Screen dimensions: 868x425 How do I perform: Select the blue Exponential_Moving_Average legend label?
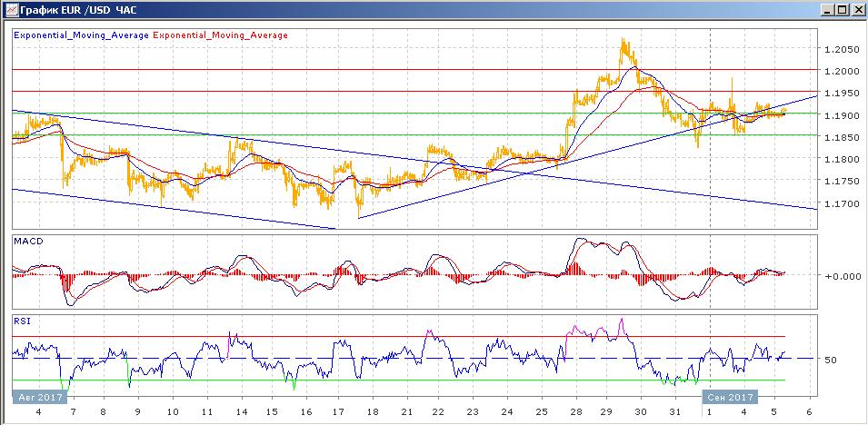tap(82, 35)
